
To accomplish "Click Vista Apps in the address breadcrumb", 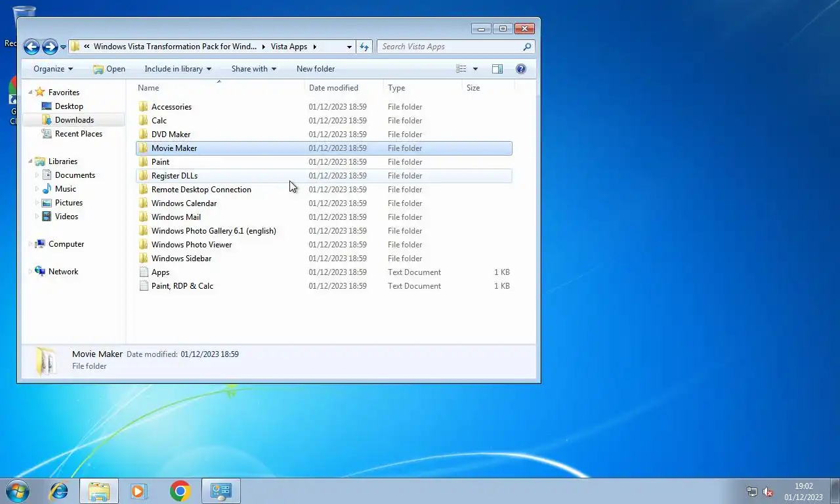I will [289, 47].
